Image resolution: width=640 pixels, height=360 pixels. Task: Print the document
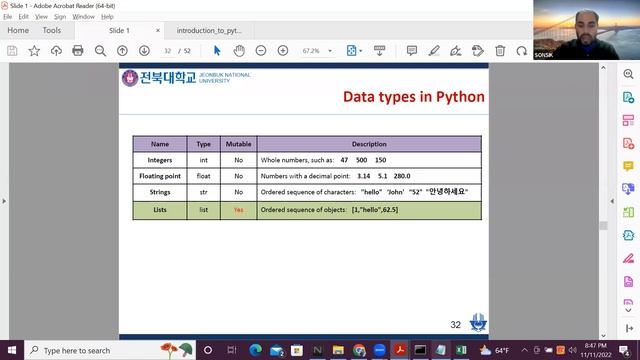(x=78, y=51)
